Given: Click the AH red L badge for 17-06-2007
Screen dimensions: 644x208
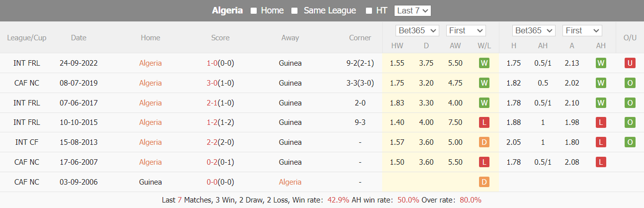Looking at the screenshot, I should pyautogui.click(x=601, y=162).
